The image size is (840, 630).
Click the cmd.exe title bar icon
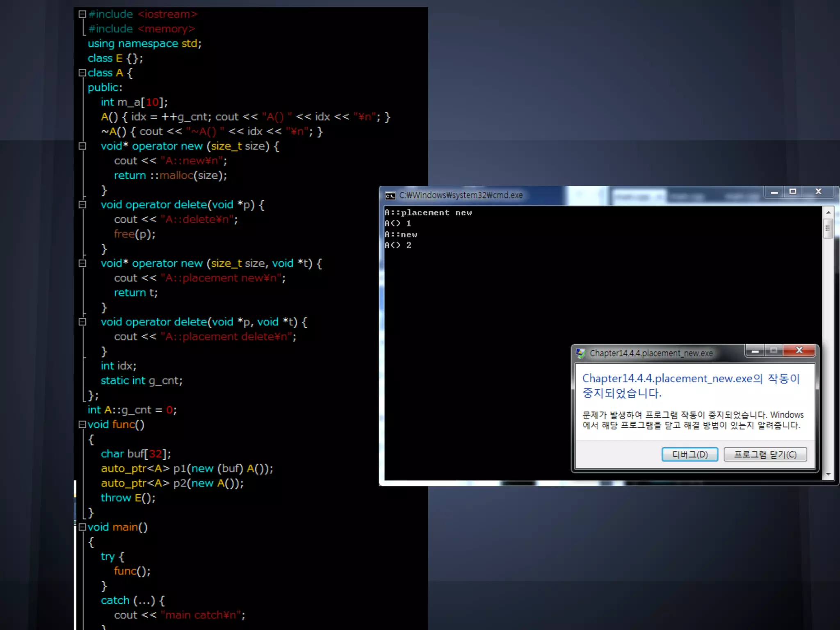tap(390, 196)
